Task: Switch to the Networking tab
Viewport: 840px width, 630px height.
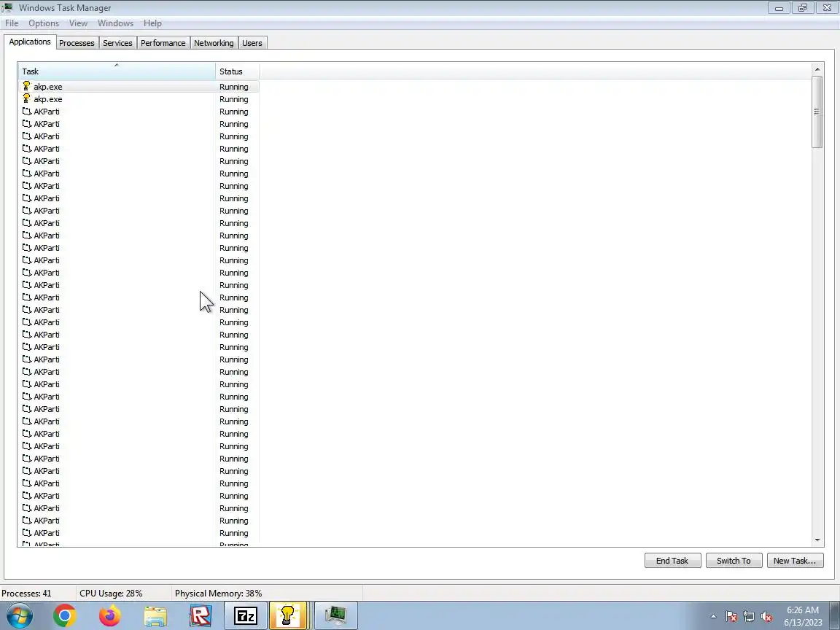Action: point(214,44)
